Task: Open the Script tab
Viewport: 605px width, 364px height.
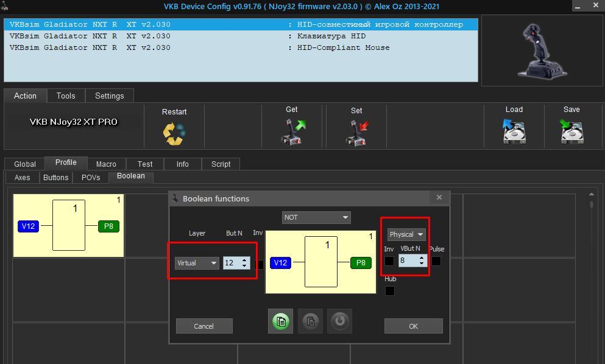Action: point(221,164)
